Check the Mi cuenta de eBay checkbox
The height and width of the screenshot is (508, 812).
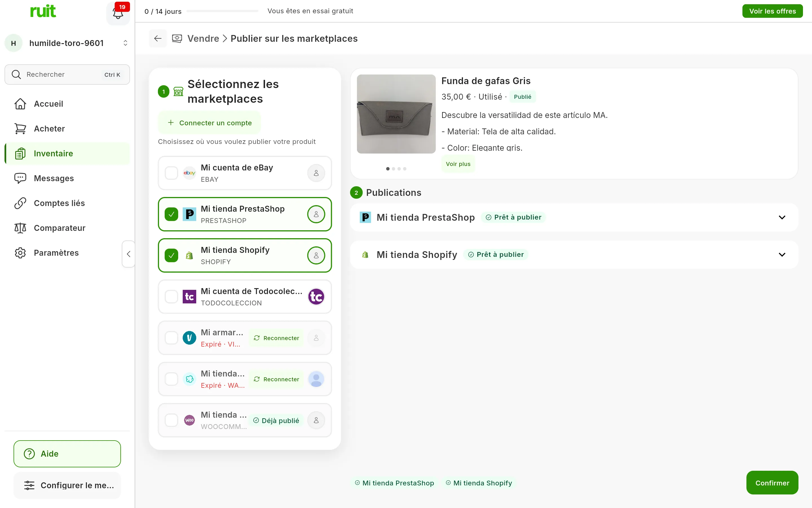coord(171,173)
